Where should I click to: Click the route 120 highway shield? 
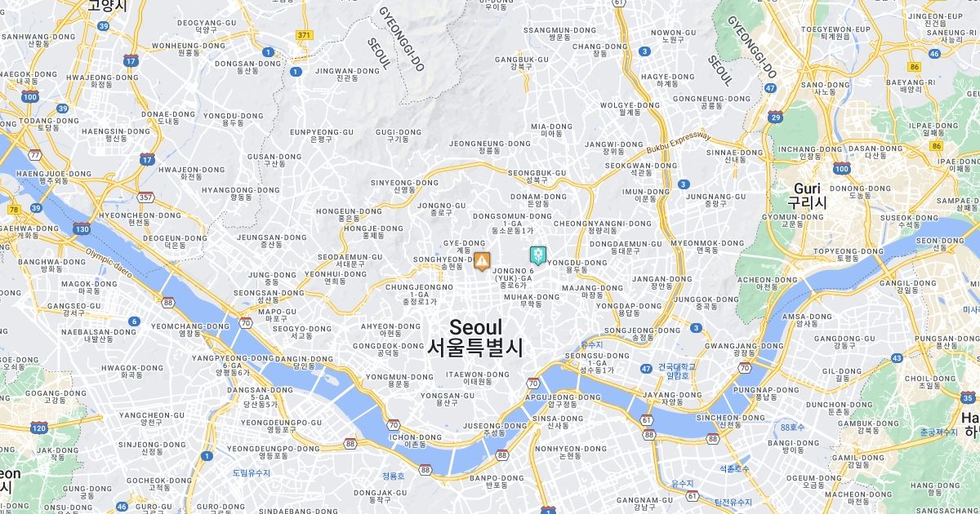38,428
